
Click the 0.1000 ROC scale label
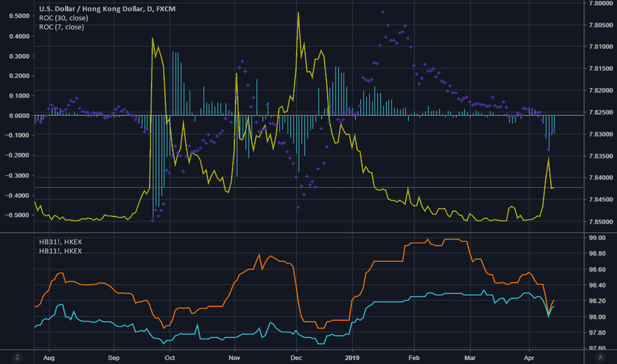tap(19, 95)
